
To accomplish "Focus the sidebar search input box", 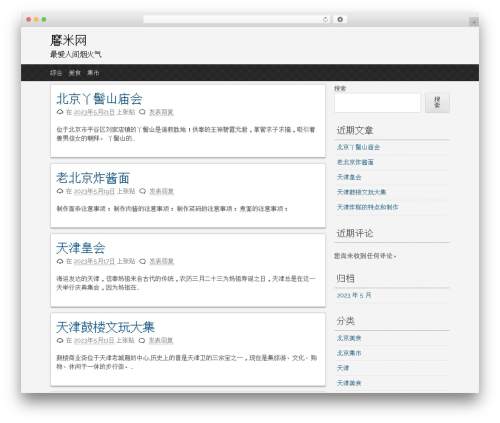I will (377, 103).
